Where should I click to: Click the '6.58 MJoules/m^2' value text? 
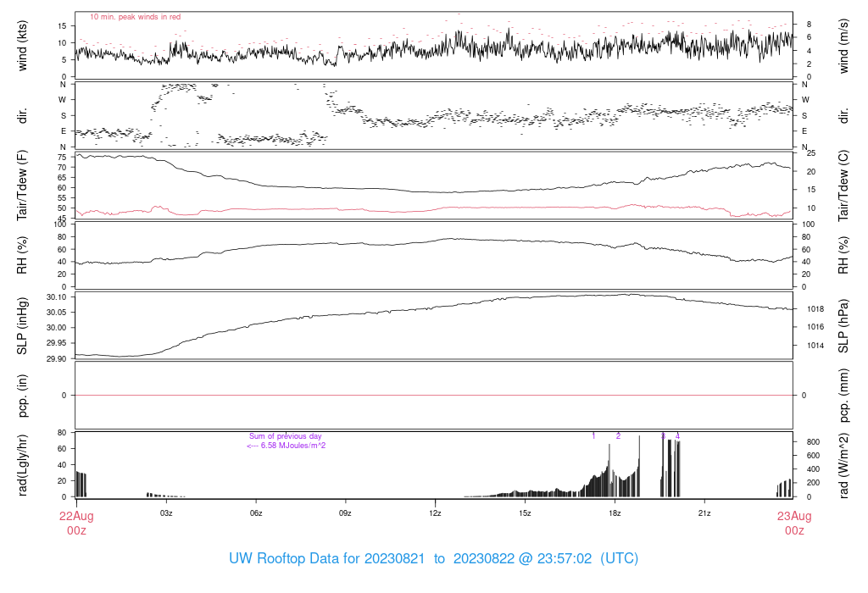tap(292, 446)
